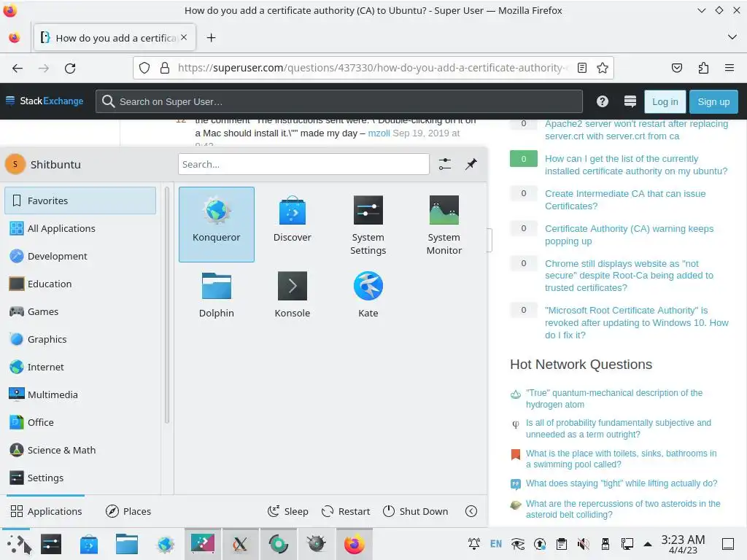Bookmark this page with the star

tap(602, 68)
